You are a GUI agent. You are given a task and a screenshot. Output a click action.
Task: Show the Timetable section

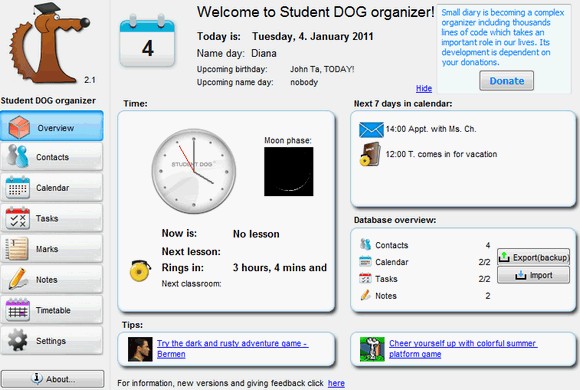tap(52, 310)
